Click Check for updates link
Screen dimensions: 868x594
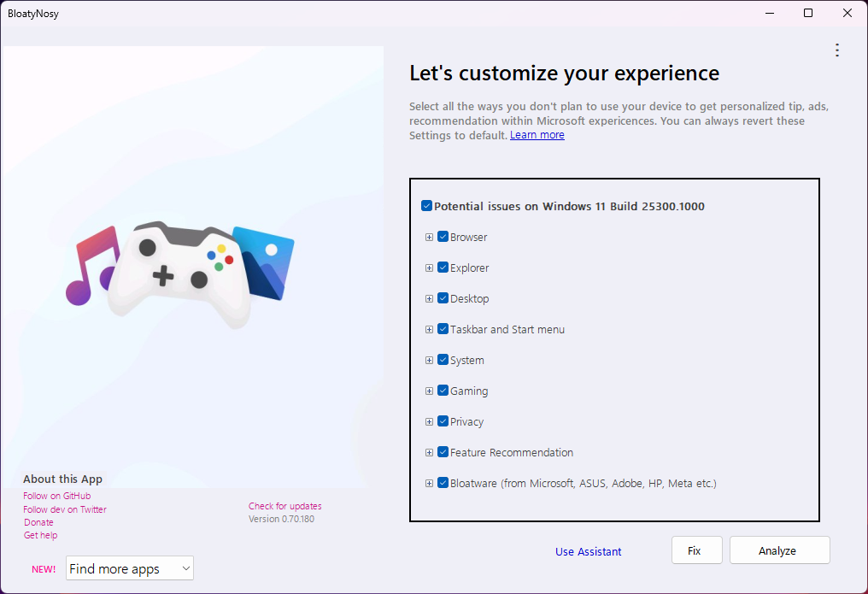coord(284,506)
